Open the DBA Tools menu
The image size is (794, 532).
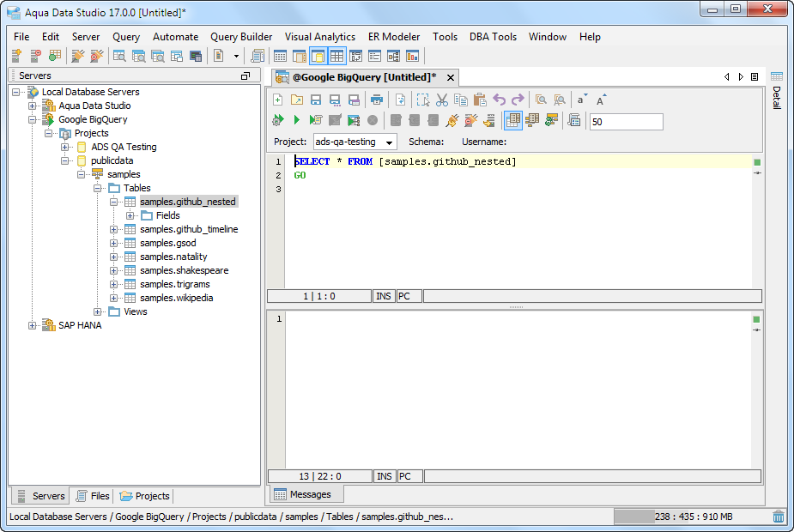[493, 37]
